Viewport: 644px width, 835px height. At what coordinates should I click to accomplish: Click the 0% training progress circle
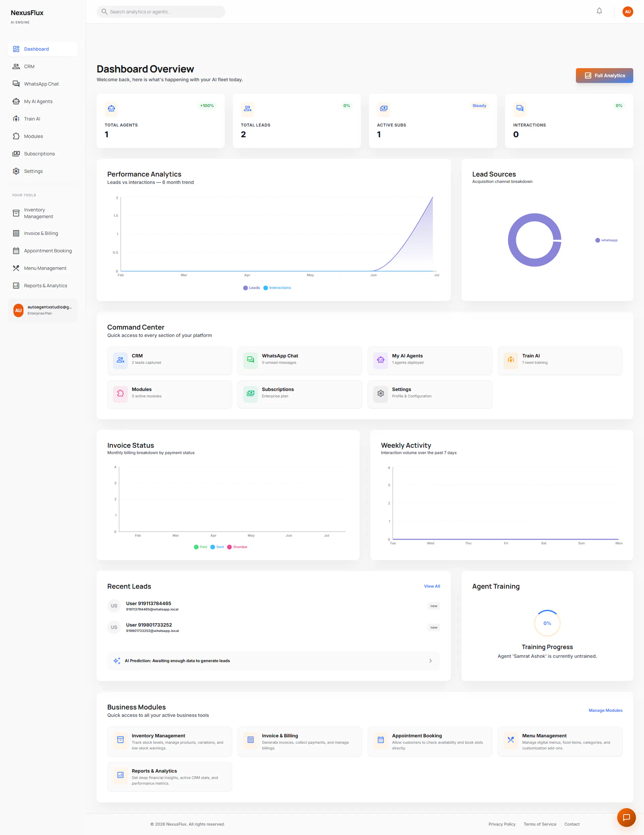pos(547,623)
